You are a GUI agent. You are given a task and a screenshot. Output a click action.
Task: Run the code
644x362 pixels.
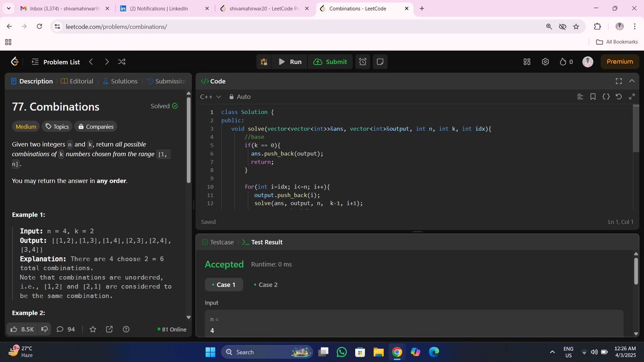pyautogui.click(x=290, y=62)
